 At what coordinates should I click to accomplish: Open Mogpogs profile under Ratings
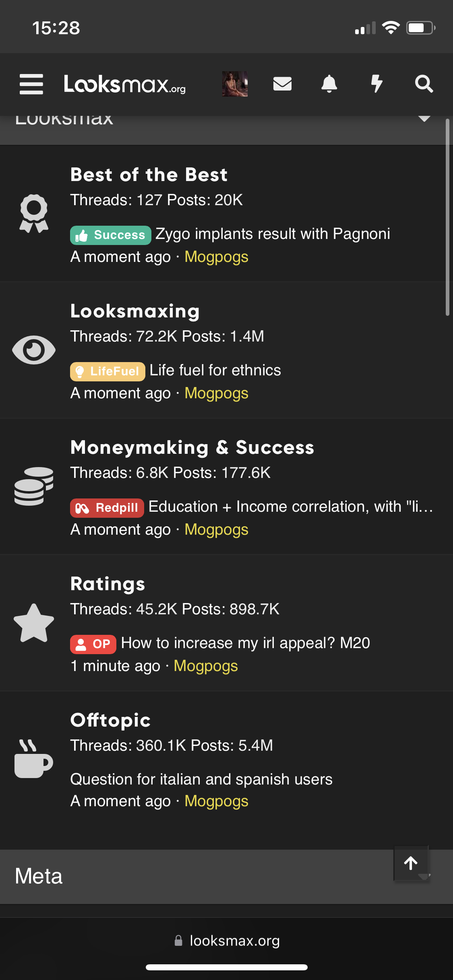click(206, 666)
